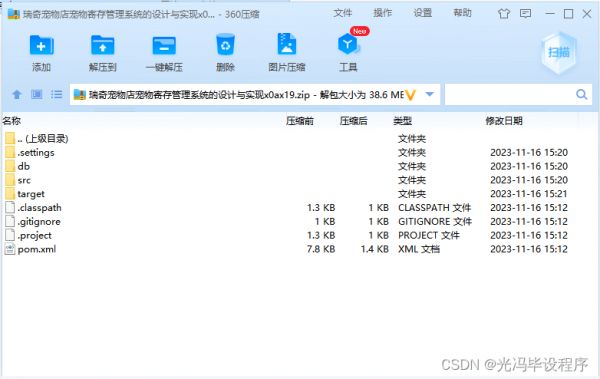
Task: Go up one level with arrow icon
Action: [x=17, y=94]
